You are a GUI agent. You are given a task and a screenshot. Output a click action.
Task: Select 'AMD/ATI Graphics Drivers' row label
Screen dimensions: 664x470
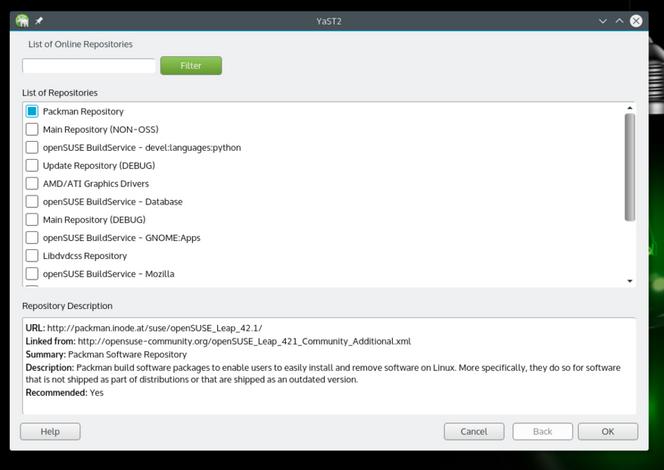tap(96, 184)
